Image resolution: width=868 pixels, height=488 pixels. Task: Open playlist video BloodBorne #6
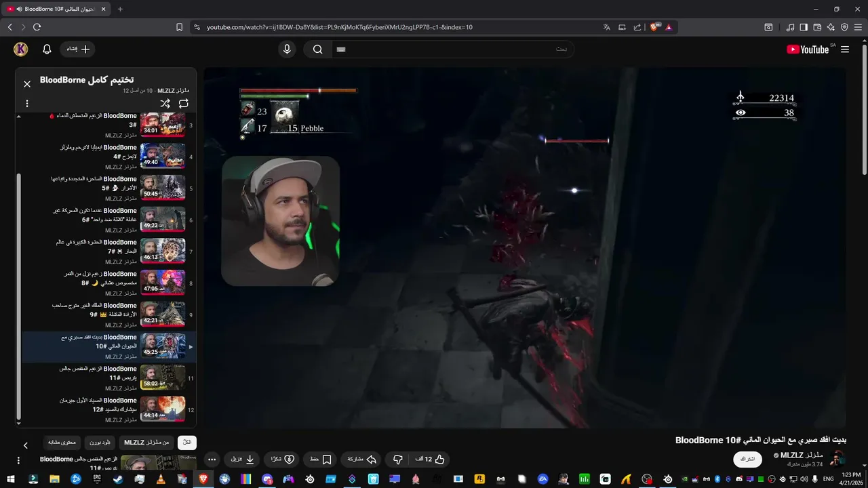(108, 220)
